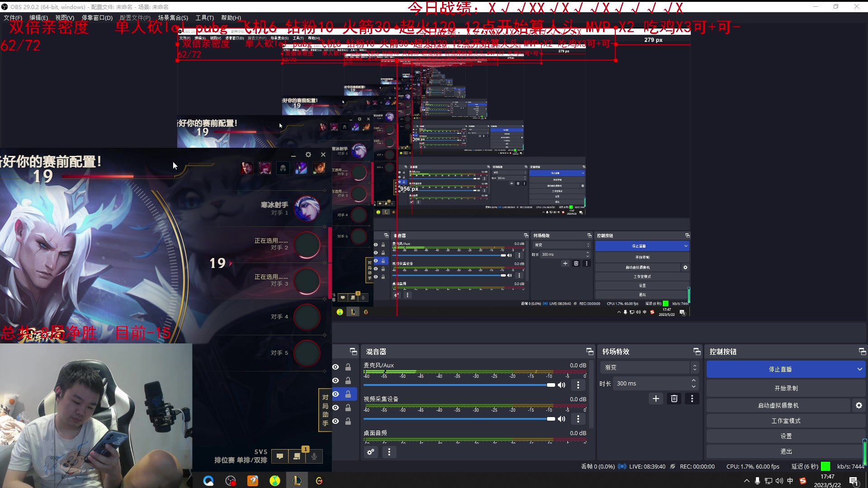Open the 帮助(H) menu
This screenshot has width=868, height=488.
[x=231, y=18]
